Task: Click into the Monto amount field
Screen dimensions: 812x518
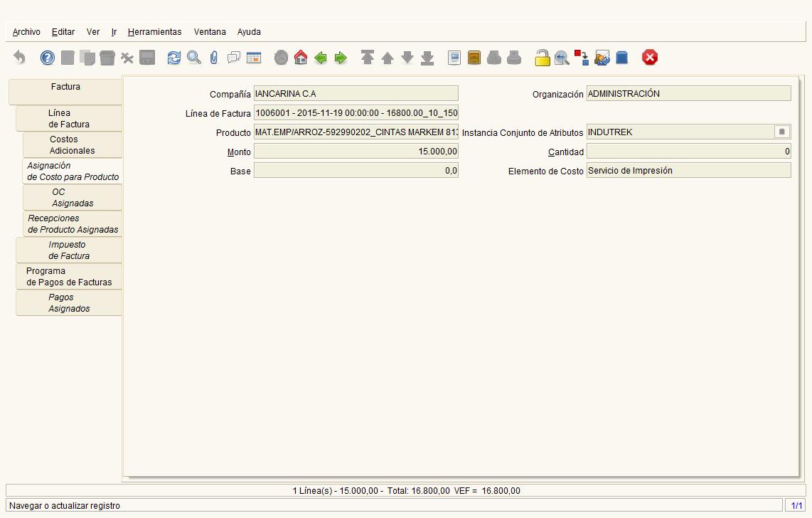Action: click(356, 152)
